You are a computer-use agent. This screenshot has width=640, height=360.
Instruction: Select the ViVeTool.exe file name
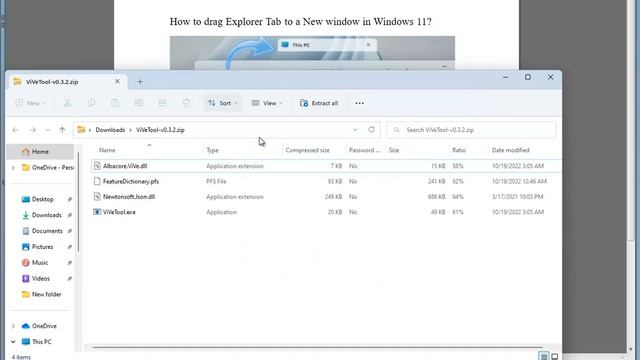click(119, 212)
